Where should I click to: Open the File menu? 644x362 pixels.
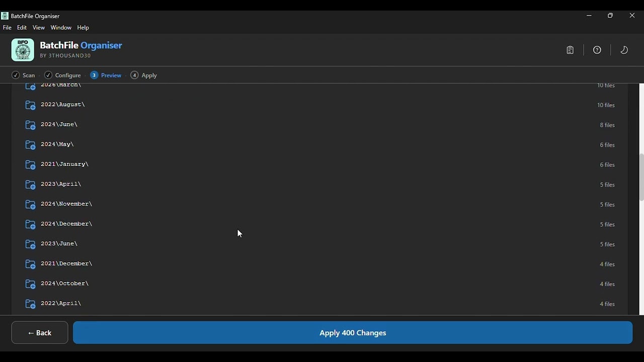[x=7, y=28]
